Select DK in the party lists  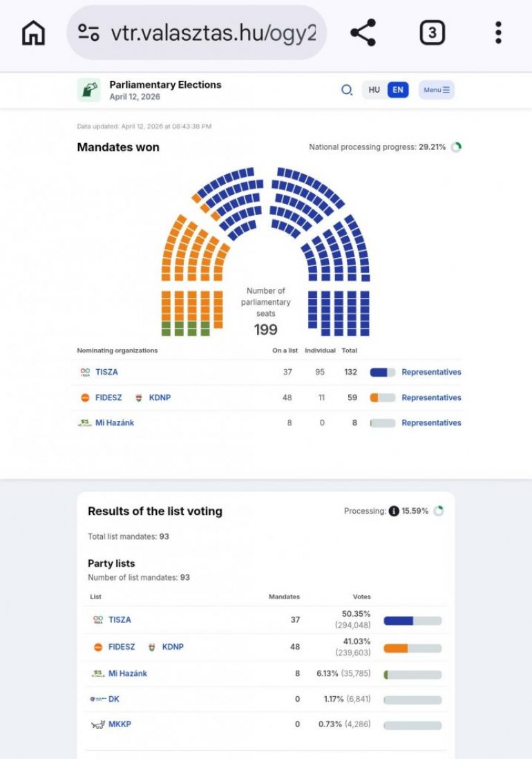click(113, 699)
